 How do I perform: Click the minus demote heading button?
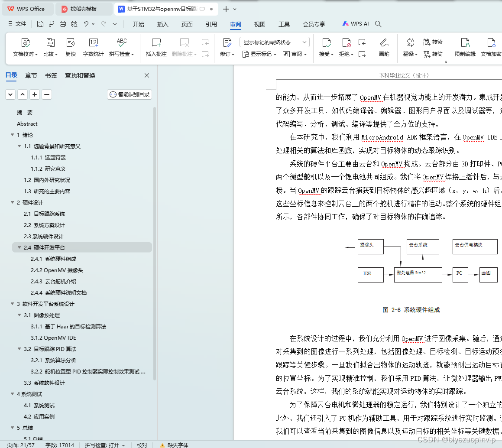point(47,94)
